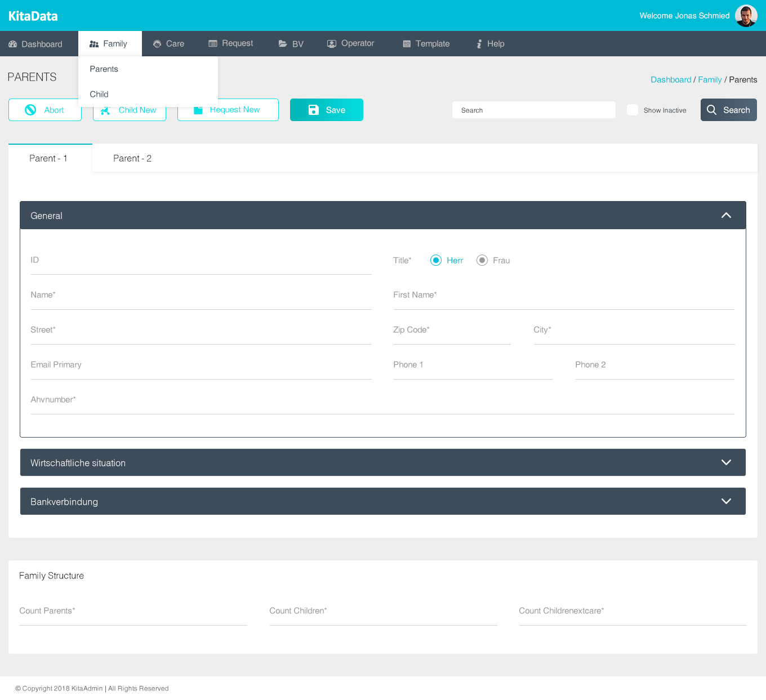Click the Template icon in navbar
Image resolution: width=766 pixels, height=700 pixels.
(x=407, y=44)
